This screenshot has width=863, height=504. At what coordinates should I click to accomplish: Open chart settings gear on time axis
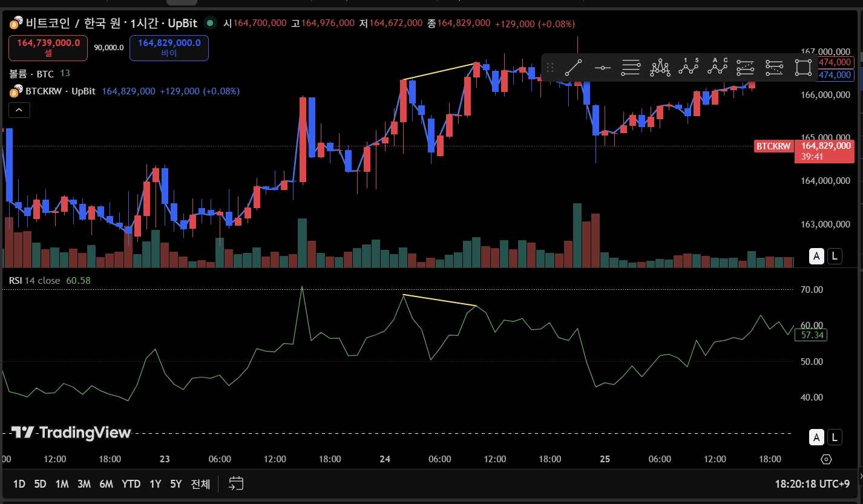pos(826,459)
